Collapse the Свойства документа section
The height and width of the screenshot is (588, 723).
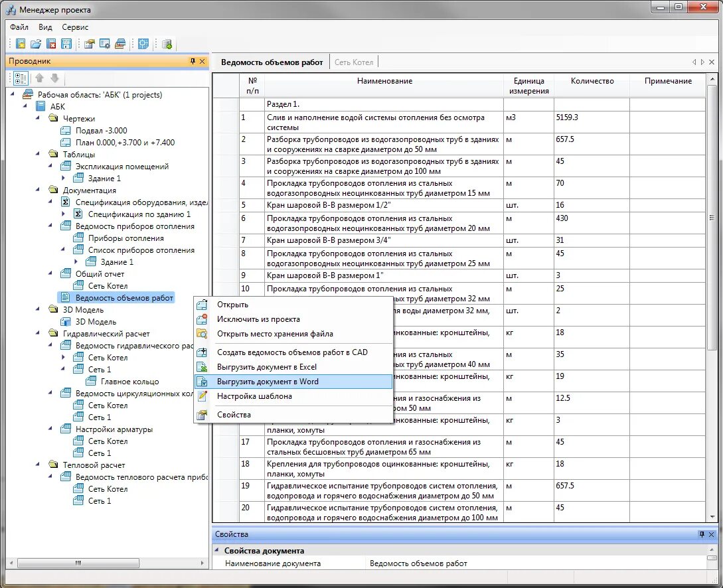tap(216, 550)
